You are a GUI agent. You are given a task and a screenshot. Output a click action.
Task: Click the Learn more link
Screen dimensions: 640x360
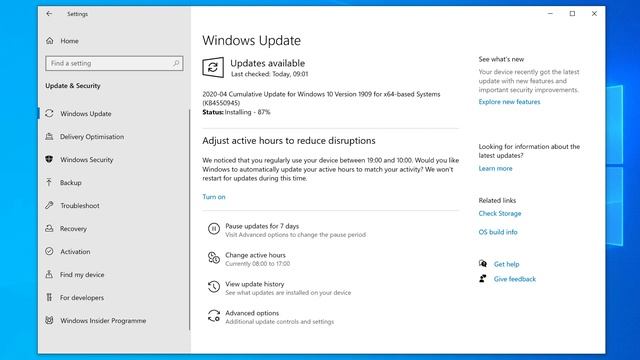tap(495, 168)
